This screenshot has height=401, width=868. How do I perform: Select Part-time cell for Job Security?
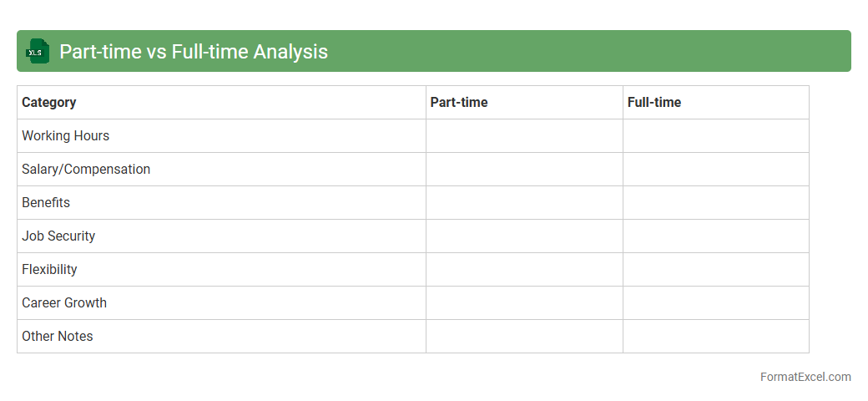pyautogui.click(x=524, y=236)
